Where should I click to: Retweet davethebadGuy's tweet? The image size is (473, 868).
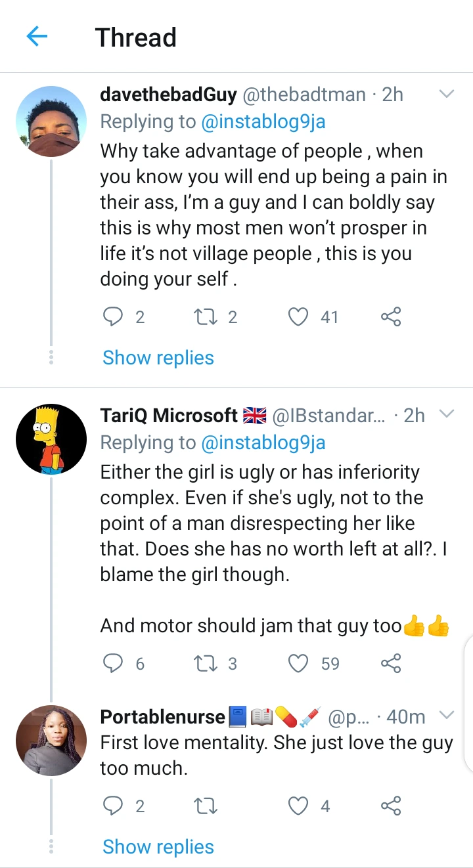[206, 317]
